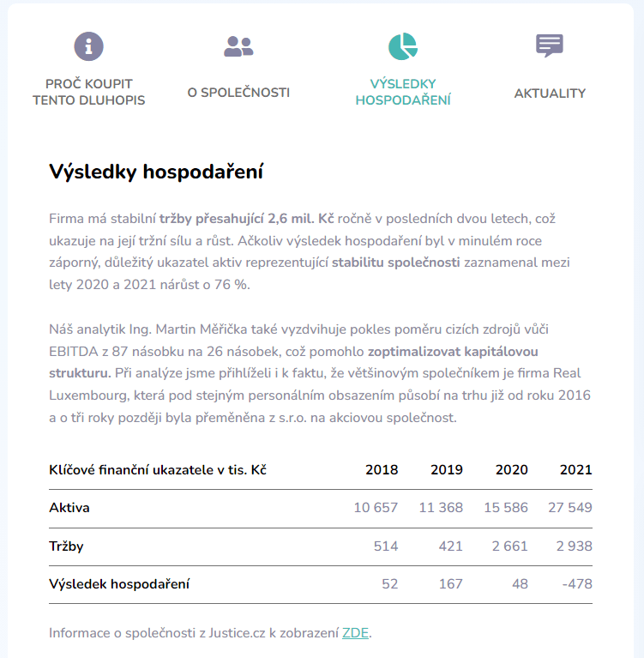Click the 2018 column header
This screenshot has height=658, width=644.
382,470
